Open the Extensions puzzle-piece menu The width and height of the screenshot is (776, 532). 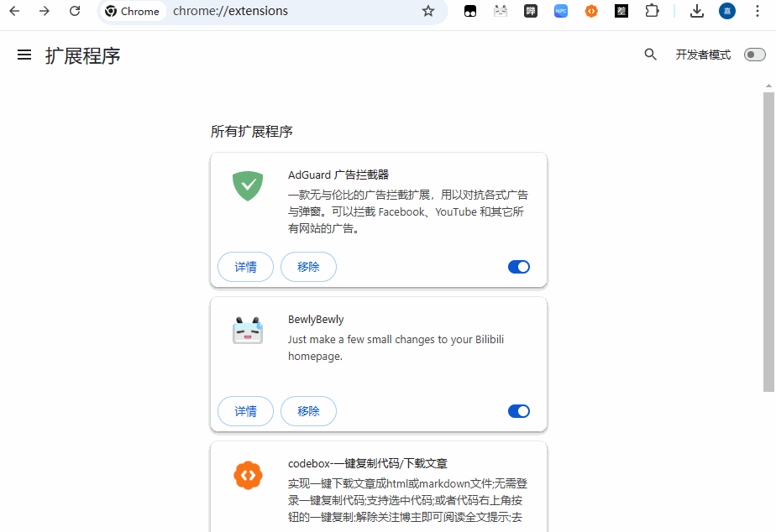[652, 11]
